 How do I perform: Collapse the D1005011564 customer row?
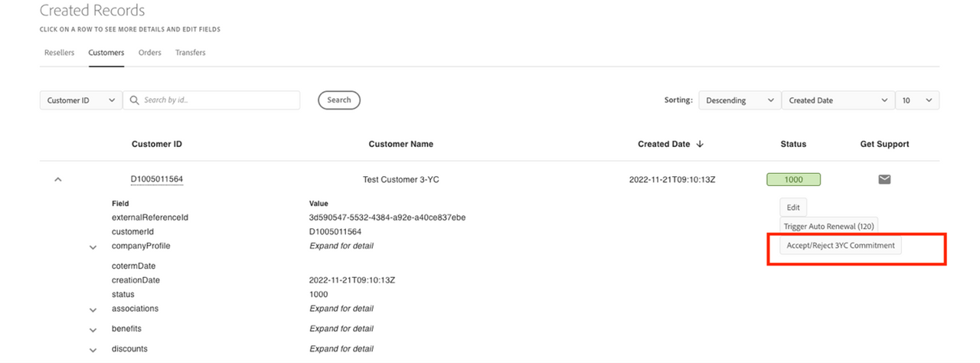(58, 179)
